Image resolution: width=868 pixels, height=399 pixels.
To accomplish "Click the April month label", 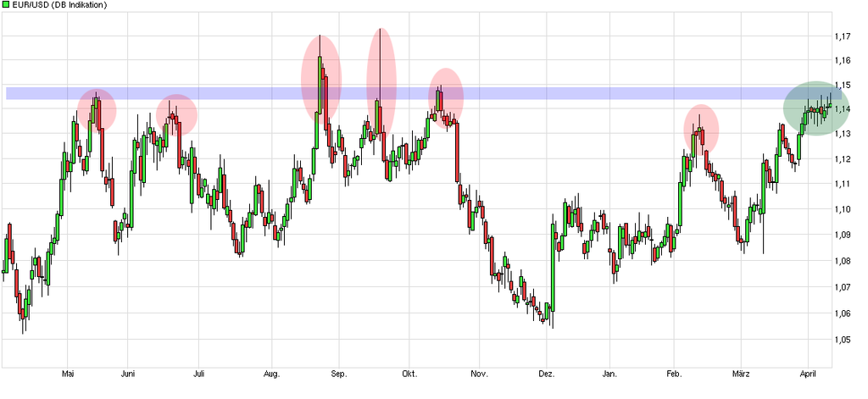I will (809, 374).
